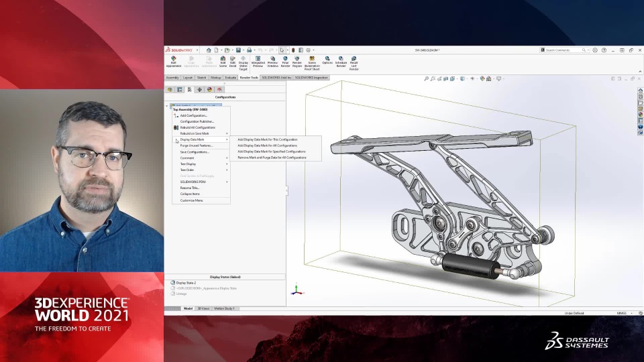The height and width of the screenshot is (362, 644).
Task: Choose Add Configuration from the context menu
Action: click(x=201, y=115)
